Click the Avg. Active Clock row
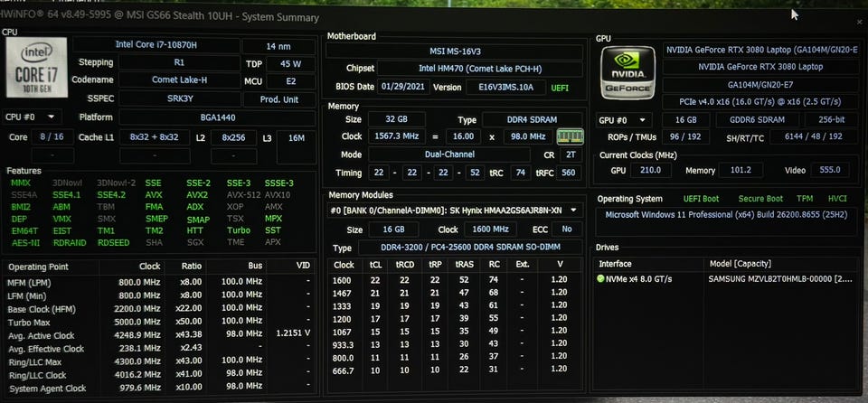Screen dimensions: 868x403 pos(159,335)
